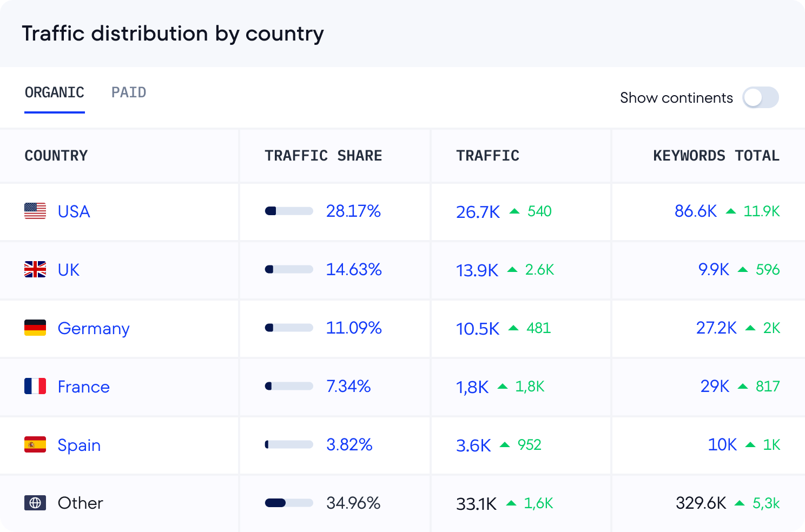Click the UK traffic value 13.9K
Image resolution: width=805 pixels, height=532 pixels.
477,270
